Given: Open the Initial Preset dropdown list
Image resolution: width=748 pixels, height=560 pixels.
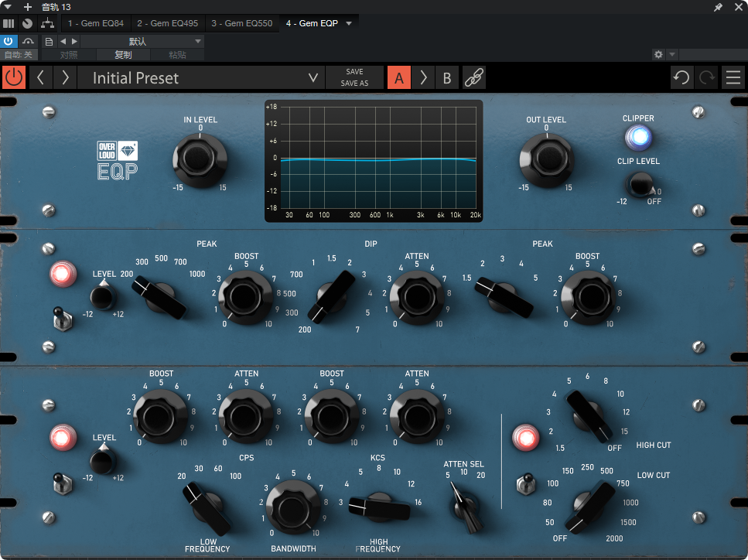Looking at the screenshot, I should coord(201,77).
